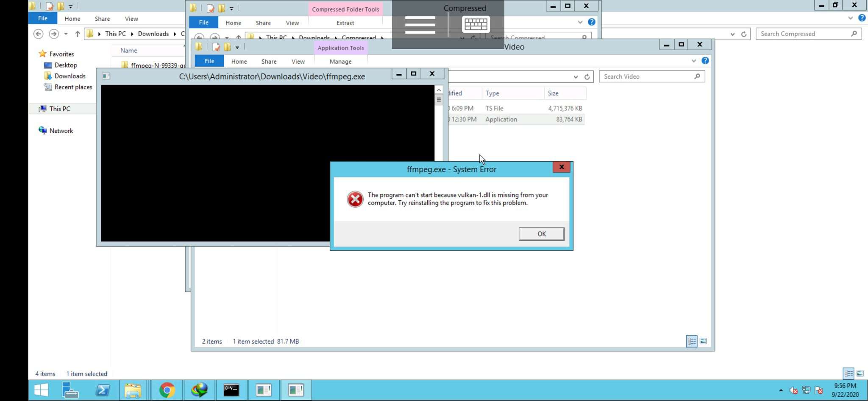Viewport: 868px width, 401px height.
Task: Select the 83,764 KB Application row
Action: pyautogui.click(x=515, y=119)
